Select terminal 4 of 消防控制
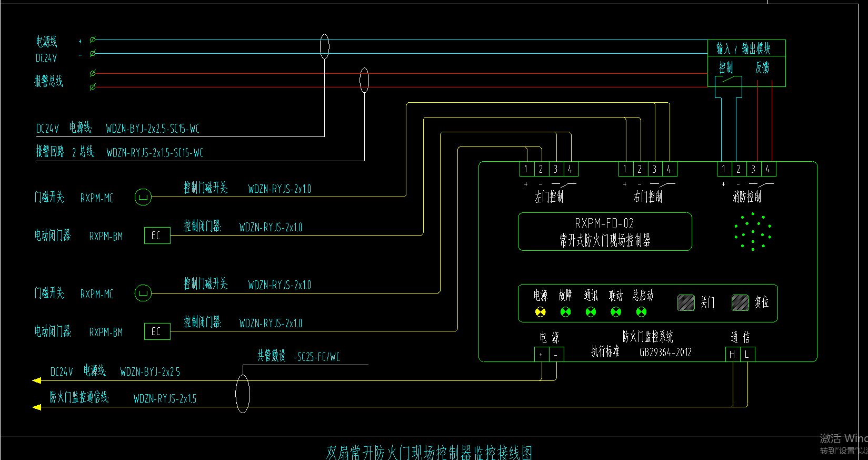Viewport: 868px width, 460px height. 769,169
